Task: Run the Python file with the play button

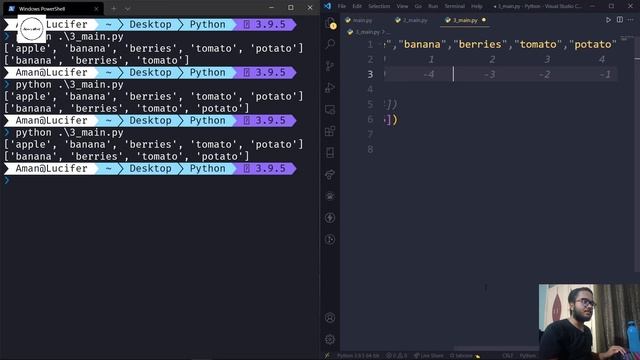Action: click(608, 20)
